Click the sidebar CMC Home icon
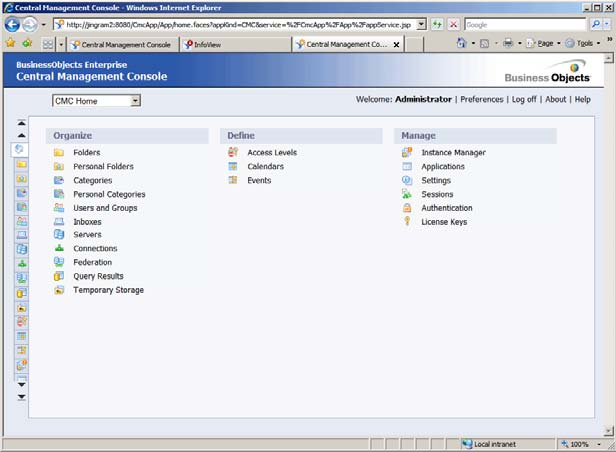This screenshot has width=616, height=452. (19, 149)
